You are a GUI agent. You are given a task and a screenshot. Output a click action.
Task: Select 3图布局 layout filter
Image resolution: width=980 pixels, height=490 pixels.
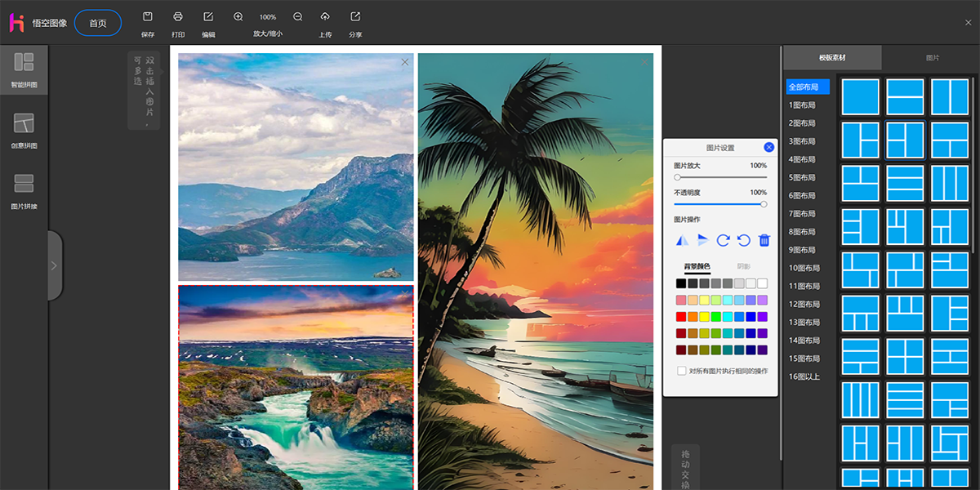click(x=804, y=141)
